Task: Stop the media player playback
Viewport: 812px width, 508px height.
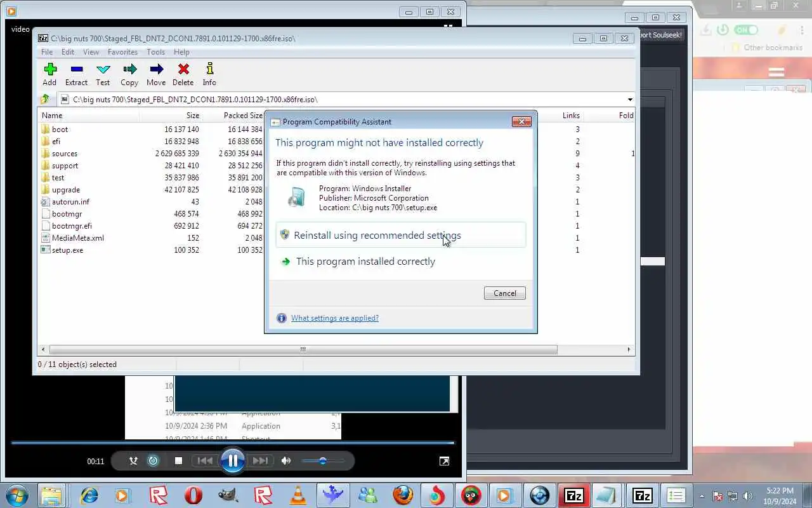Action: pos(178,461)
